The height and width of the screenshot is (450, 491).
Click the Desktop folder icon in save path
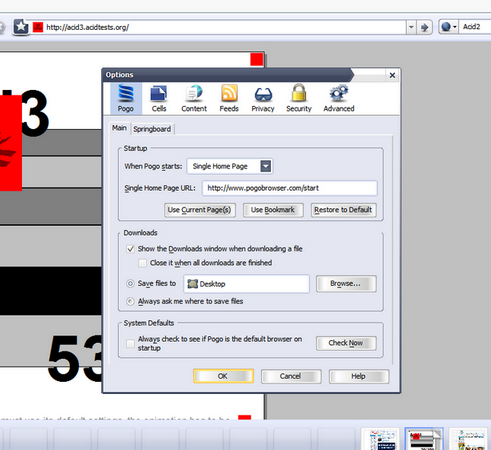[193, 284]
